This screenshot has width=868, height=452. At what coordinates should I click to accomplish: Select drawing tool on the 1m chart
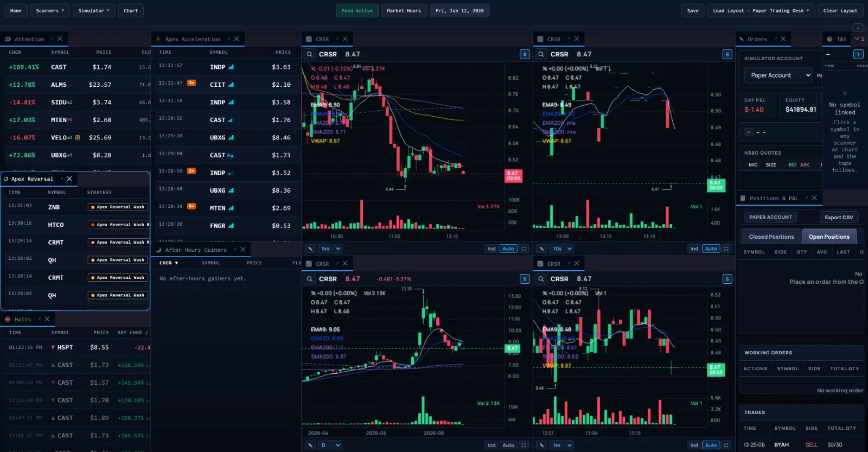tap(541, 445)
